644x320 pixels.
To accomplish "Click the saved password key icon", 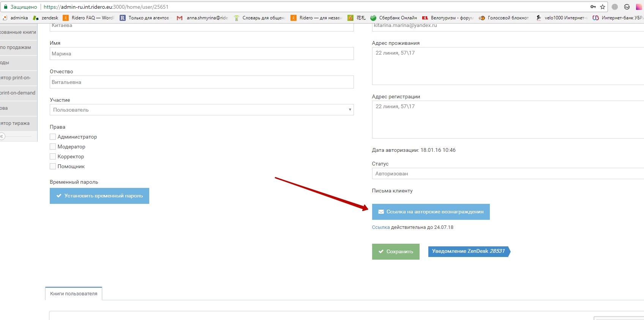I will [593, 7].
